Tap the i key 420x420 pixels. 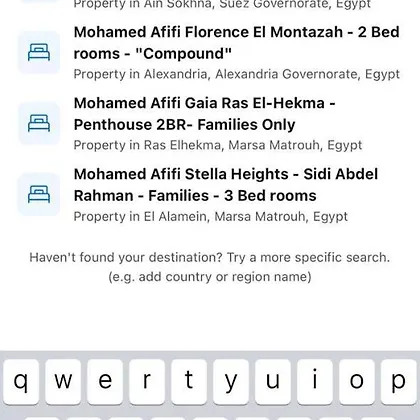(x=315, y=381)
